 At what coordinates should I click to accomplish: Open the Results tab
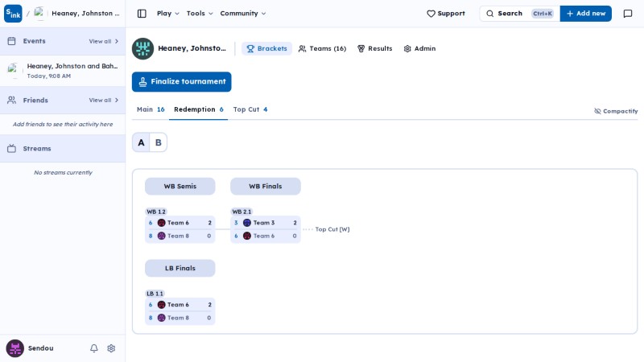point(374,48)
